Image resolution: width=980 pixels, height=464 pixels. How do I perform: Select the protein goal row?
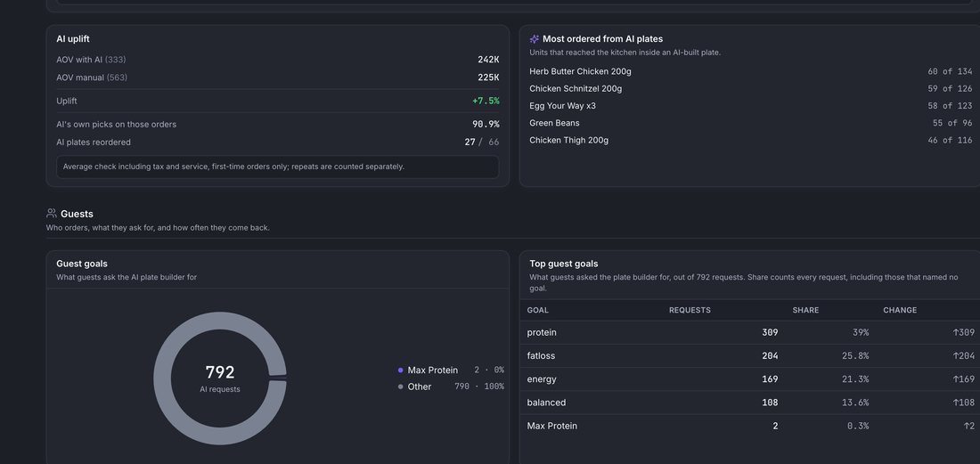[x=750, y=333]
